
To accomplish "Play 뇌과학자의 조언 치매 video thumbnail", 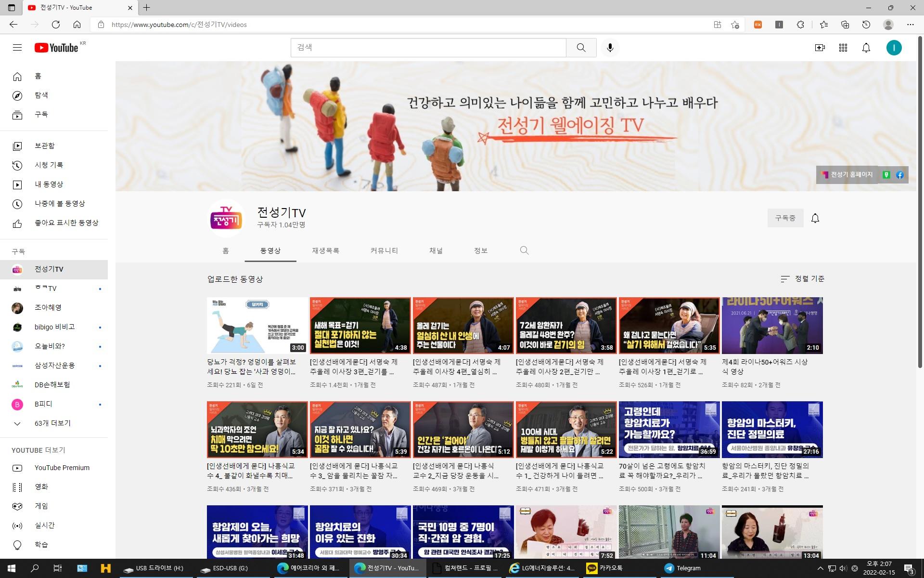I will [257, 430].
